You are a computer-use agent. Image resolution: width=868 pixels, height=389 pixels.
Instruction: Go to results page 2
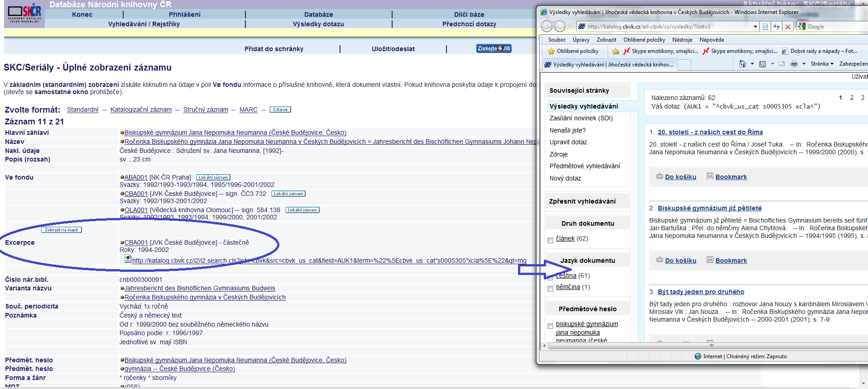point(852,97)
